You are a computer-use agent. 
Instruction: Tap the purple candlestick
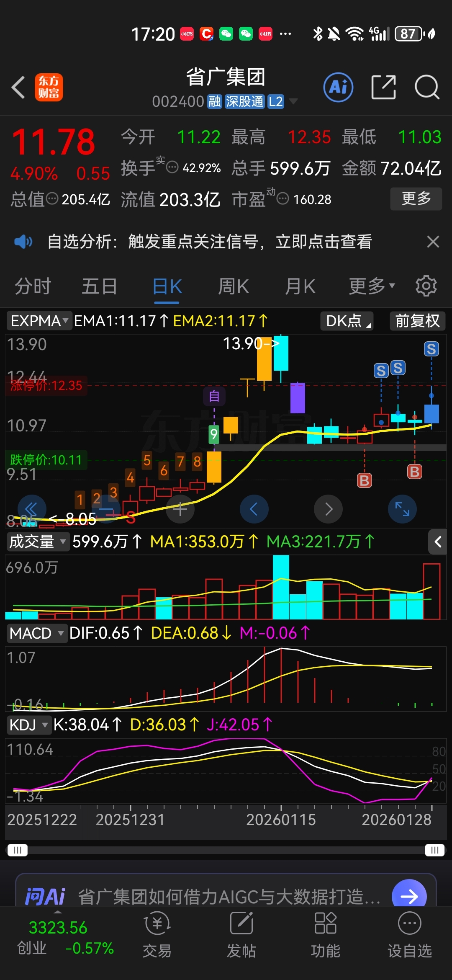[x=298, y=397]
